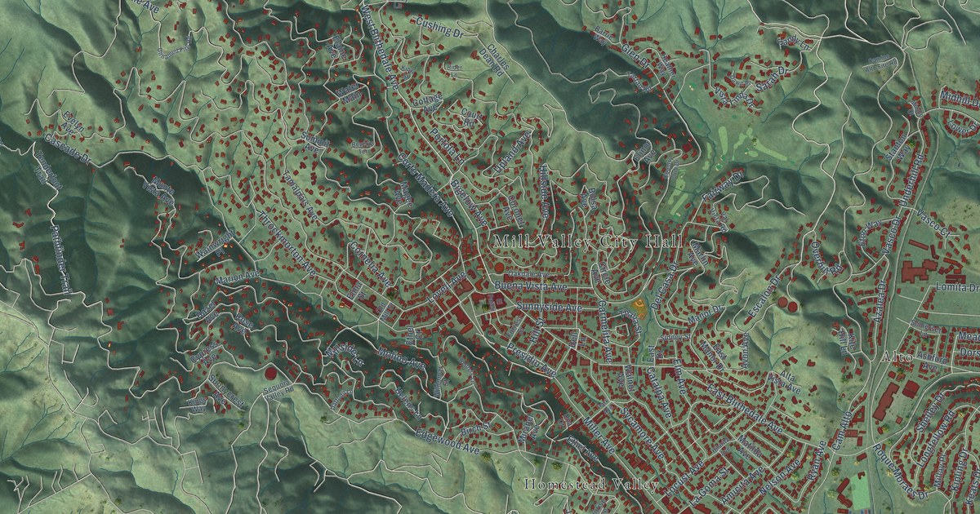Screen dimensions: 980x514
Task: Select the Sunnyside Ave street label
Action: click(x=548, y=308)
